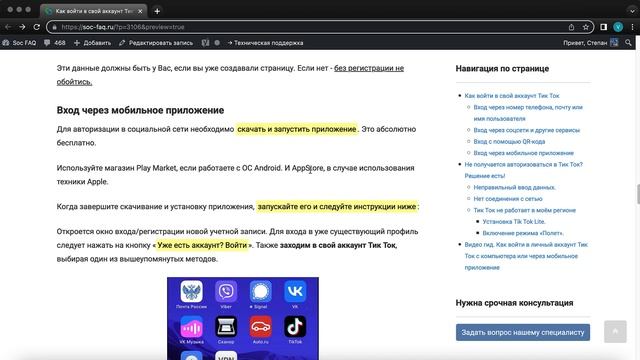Image resolution: width=640 pixels, height=360 pixels.
Task: Click the Сканер app icon in image
Action: (x=226, y=327)
